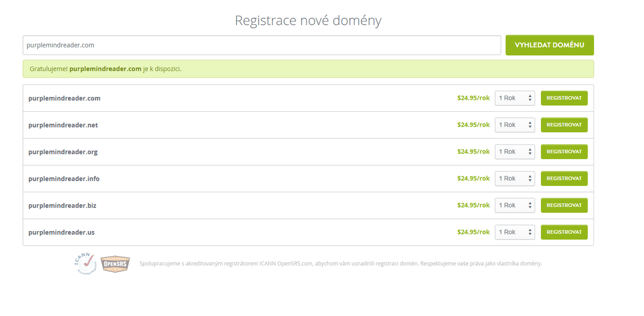This screenshot has width=644, height=316.
Task: Click the green availability message banner
Action: tap(308, 69)
